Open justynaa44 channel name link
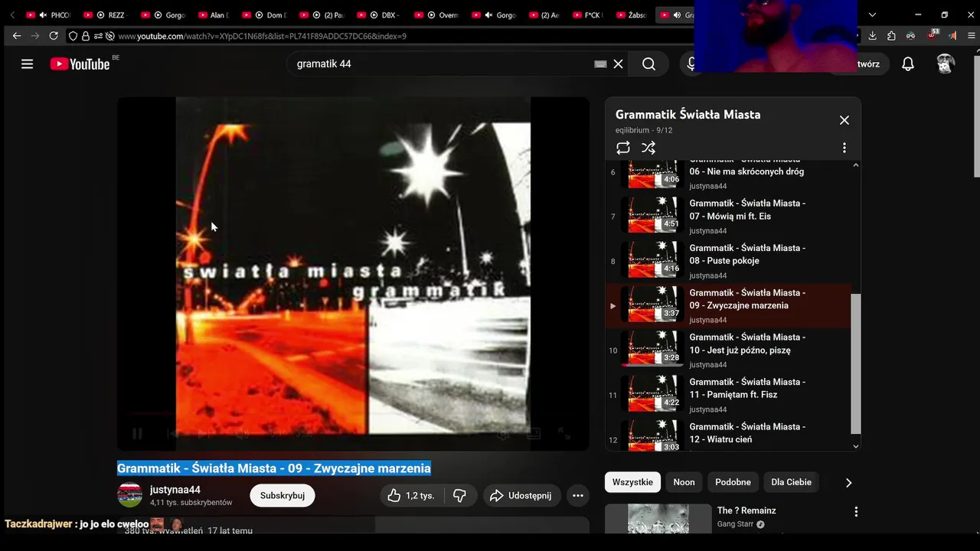Screen dimensions: 980x551 (x=175, y=490)
